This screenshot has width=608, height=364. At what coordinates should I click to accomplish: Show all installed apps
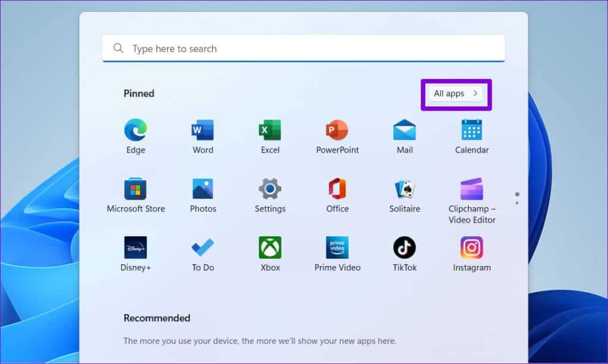[x=455, y=94]
